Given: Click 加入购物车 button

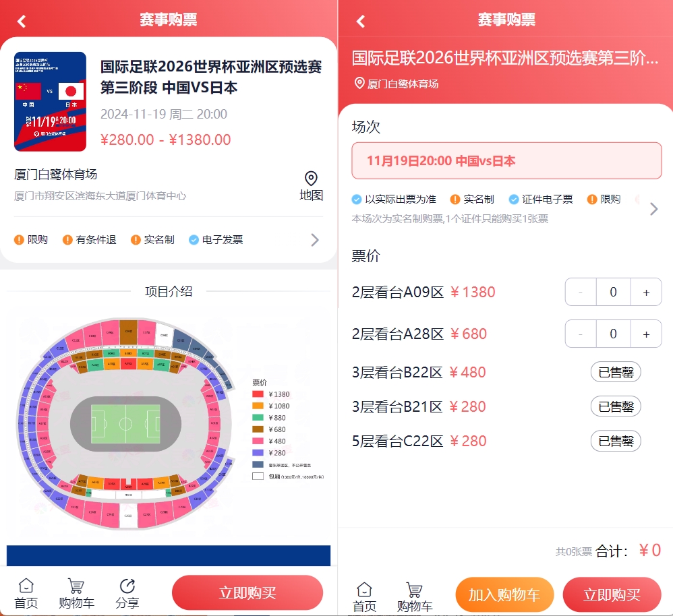Looking at the screenshot, I should tap(504, 595).
